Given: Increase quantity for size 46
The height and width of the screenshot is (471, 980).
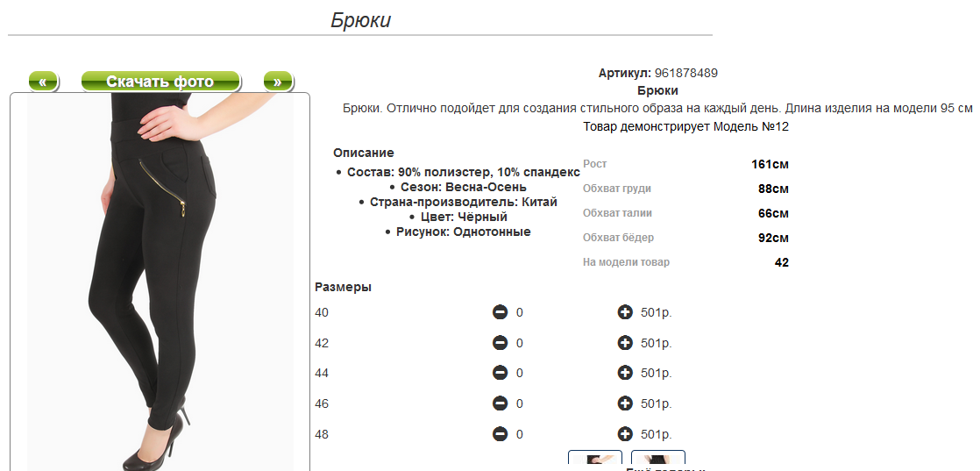Looking at the screenshot, I should (625, 403).
